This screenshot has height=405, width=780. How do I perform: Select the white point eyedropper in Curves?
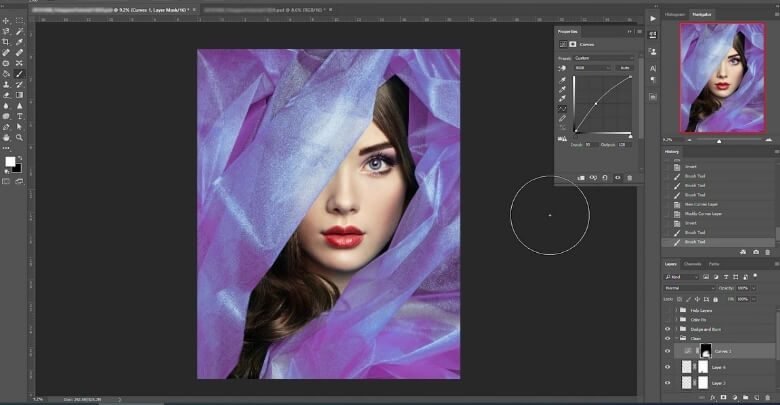pos(563,99)
